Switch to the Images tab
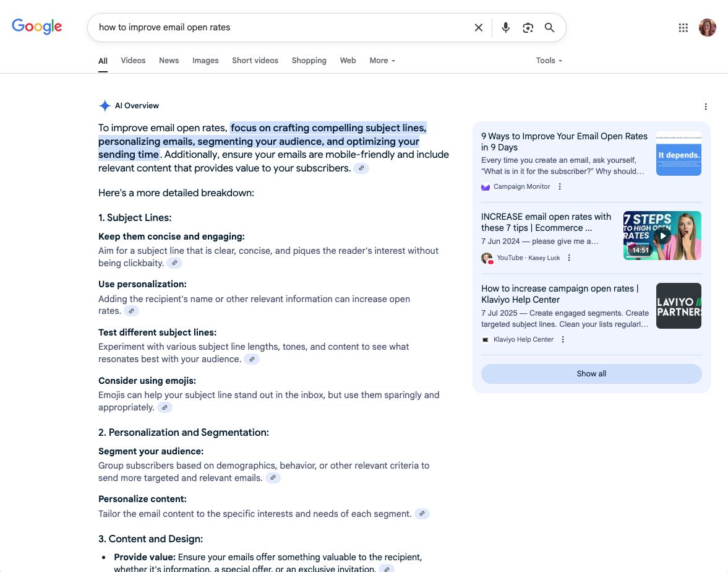Screen dimensions: 728x572 point(205,61)
